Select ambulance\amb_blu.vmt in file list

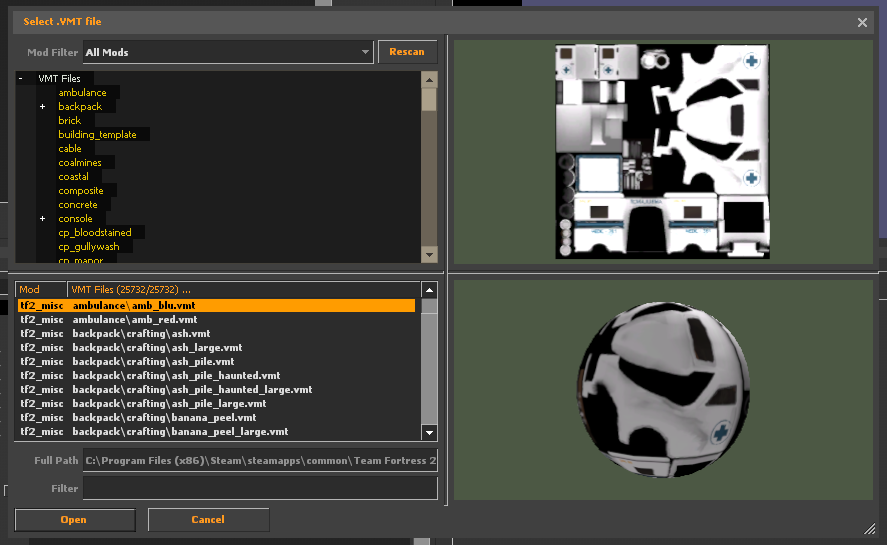click(216, 306)
